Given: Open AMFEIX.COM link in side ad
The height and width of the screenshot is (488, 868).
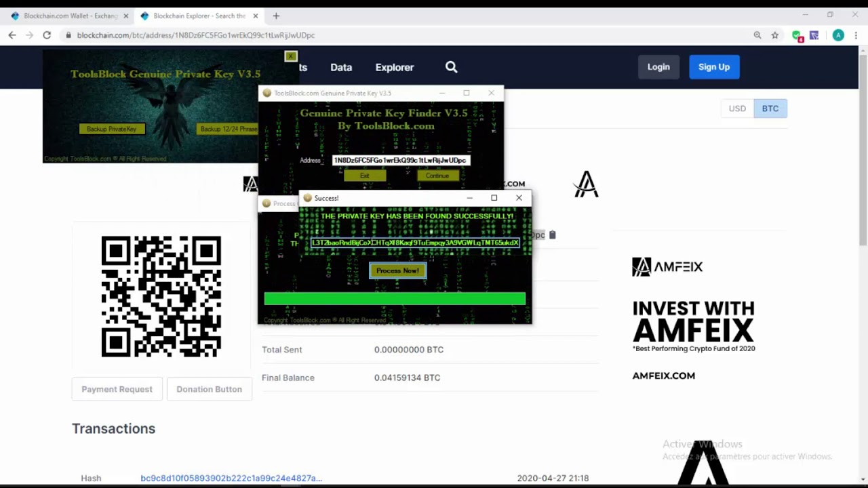Looking at the screenshot, I should coord(664,375).
